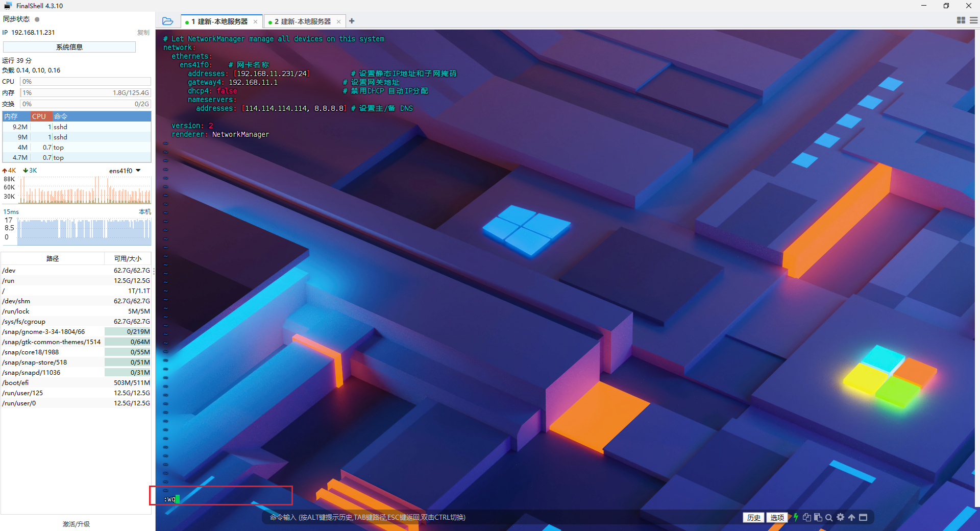Select the sshd process using 9.2M
This screenshot has width=980, height=531.
click(77, 127)
